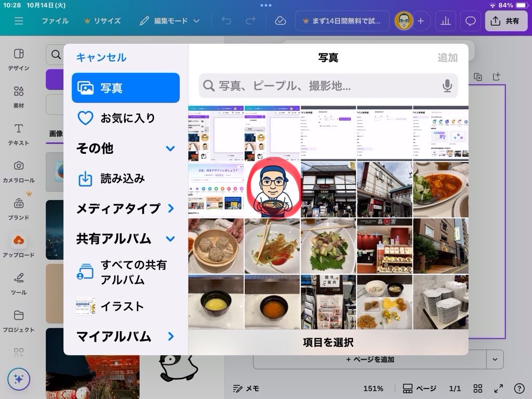Open the grid view icon
This screenshot has height=399, width=532.
tap(477, 389)
